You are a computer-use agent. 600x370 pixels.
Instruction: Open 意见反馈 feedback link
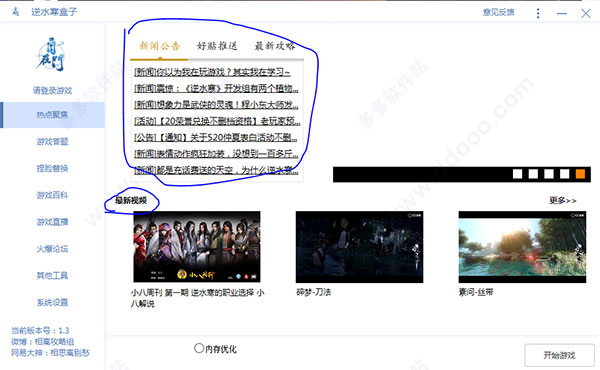(498, 12)
